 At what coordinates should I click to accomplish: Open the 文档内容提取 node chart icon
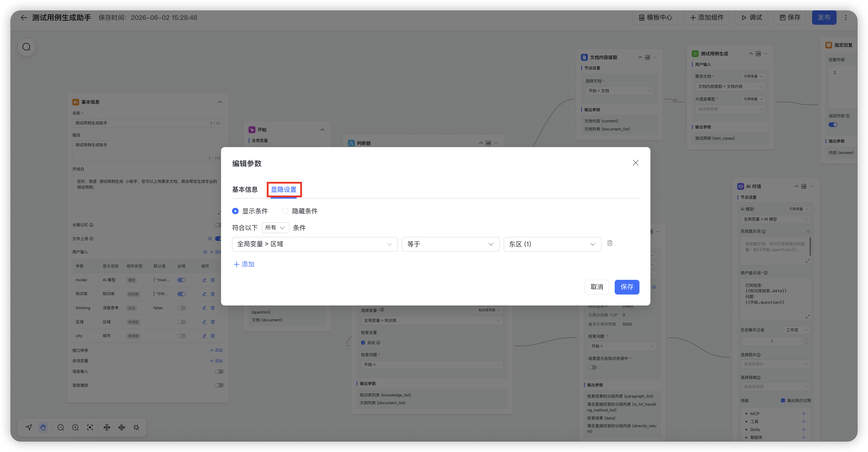647,58
